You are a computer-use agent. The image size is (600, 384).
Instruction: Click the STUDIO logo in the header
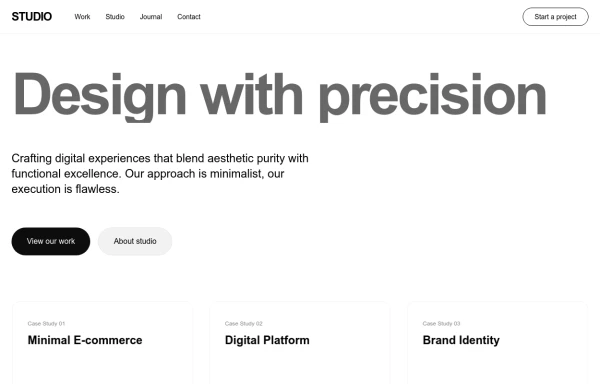coord(32,17)
